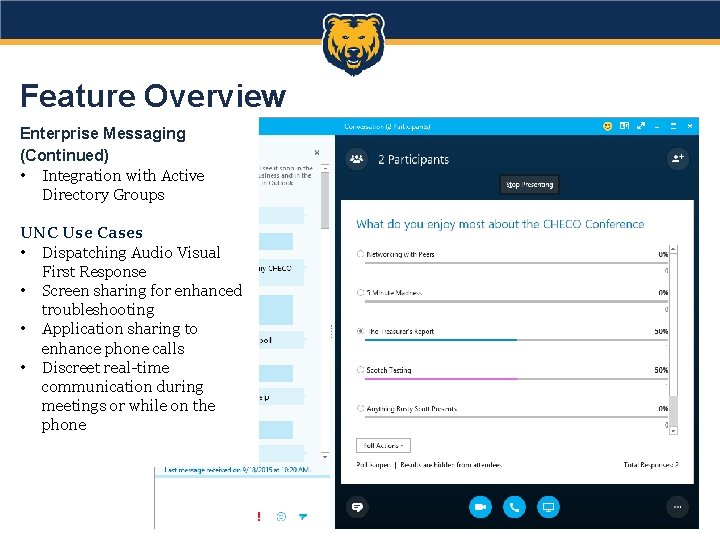Screen dimensions: 720x540
Task: Click Integration with Active Directory Groups bullet
Action: (x=123, y=185)
